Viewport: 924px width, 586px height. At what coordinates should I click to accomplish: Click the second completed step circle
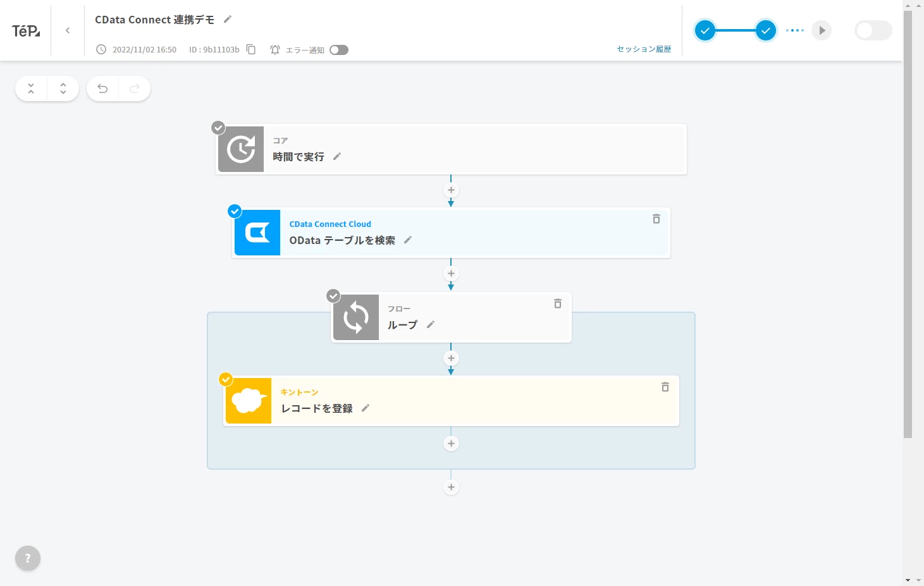(766, 30)
